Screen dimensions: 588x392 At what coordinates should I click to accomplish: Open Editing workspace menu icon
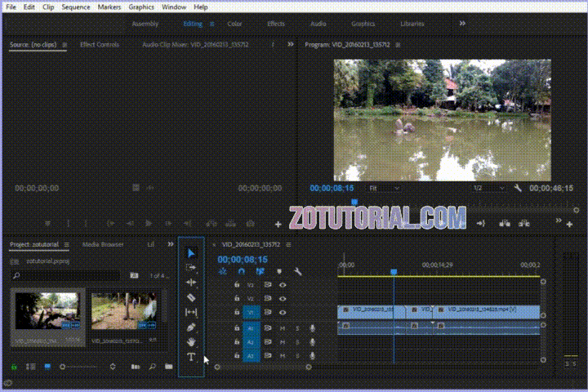[212, 24]
